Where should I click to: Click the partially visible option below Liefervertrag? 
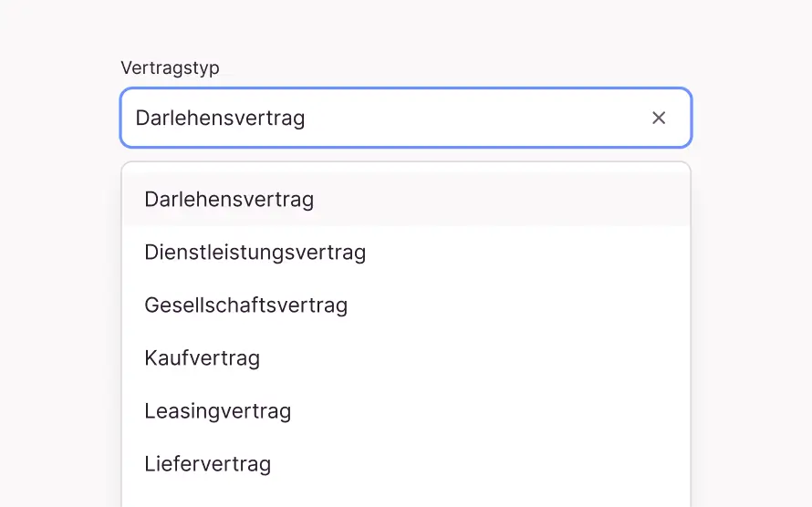[406, 501]
